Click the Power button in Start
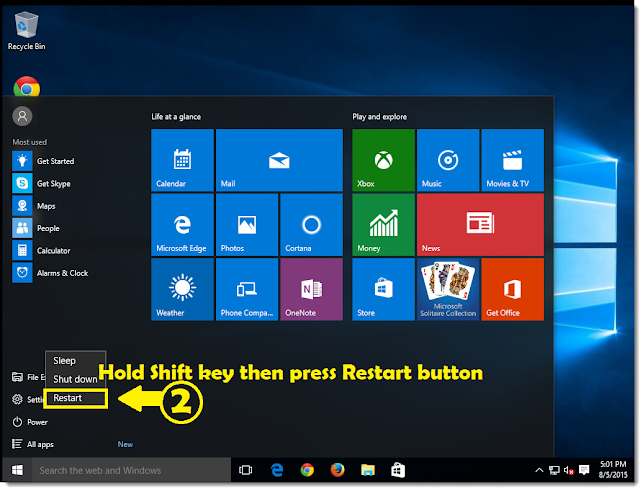Image resolution: width=640 pixels, height=488 pixels. (30, 422)
